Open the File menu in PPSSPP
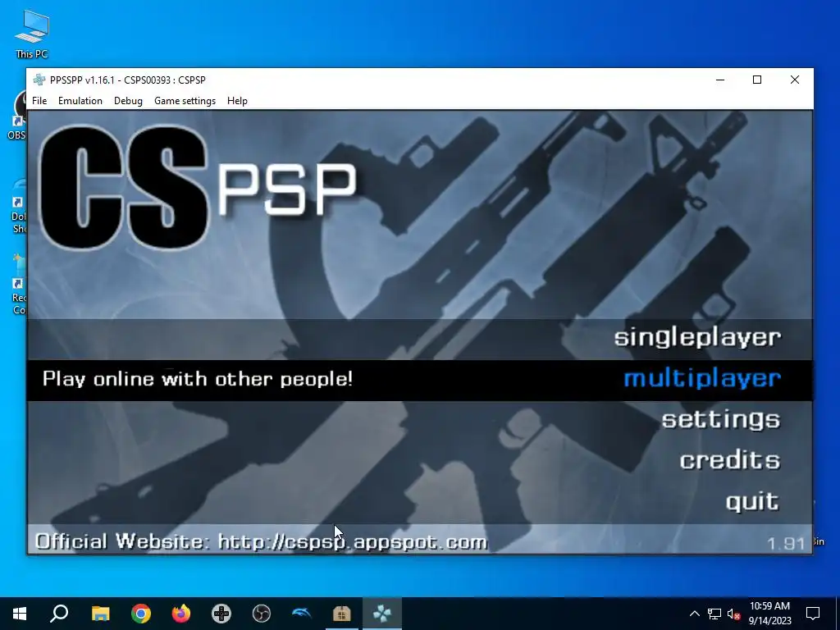840x630 pixels. point(39,101)
